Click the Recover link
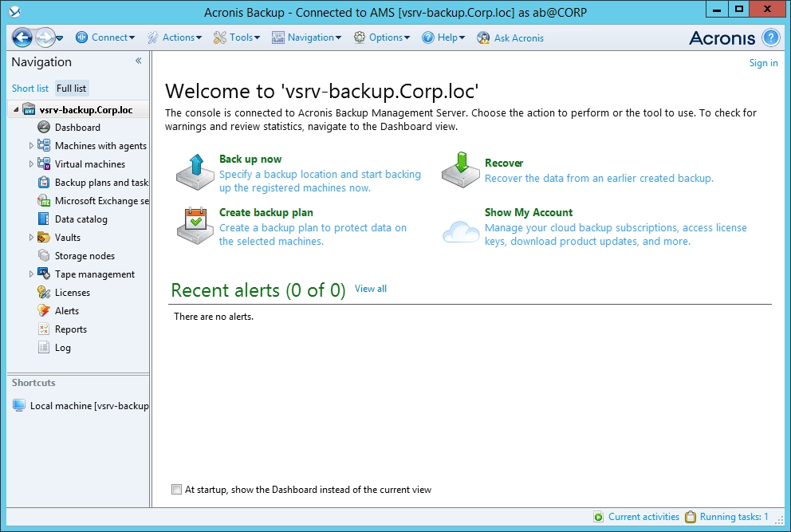 click(x=503, y=163)
